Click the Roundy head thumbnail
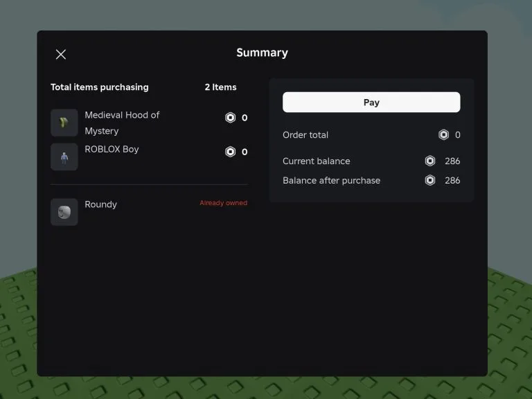 [64, 212]
